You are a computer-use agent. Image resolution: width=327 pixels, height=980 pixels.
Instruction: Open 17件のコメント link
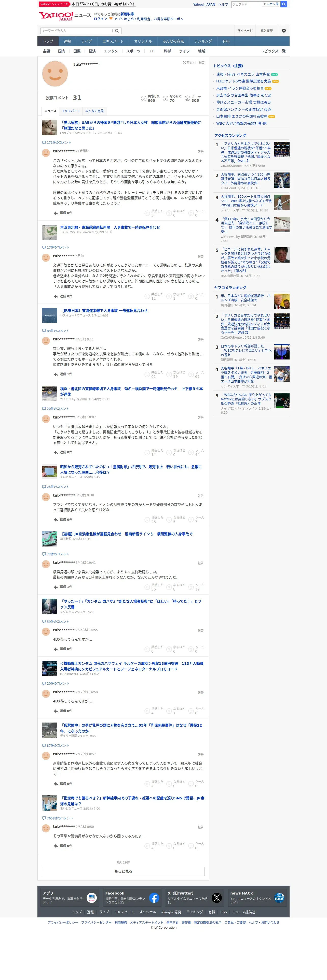(x=58, y=248)
